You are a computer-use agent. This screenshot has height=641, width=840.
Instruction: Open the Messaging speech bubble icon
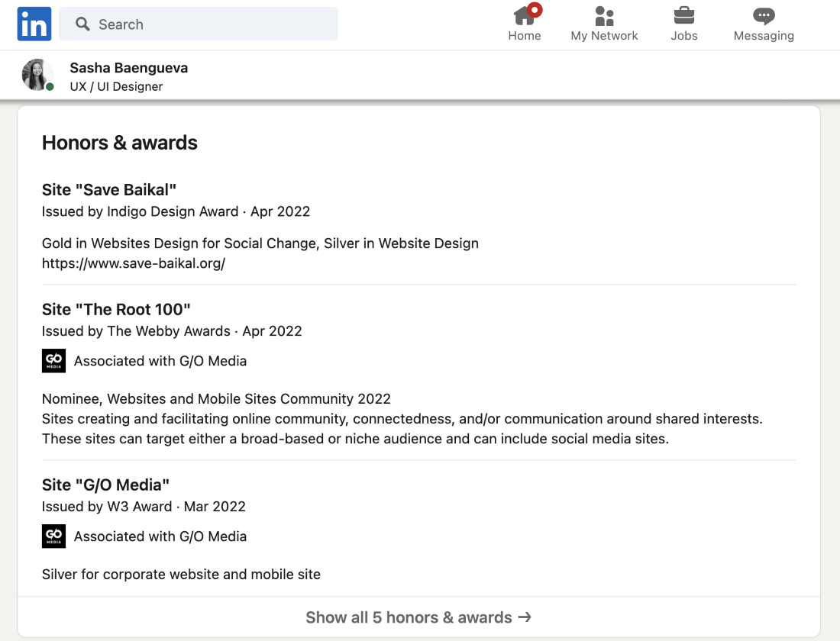(764, 15)
